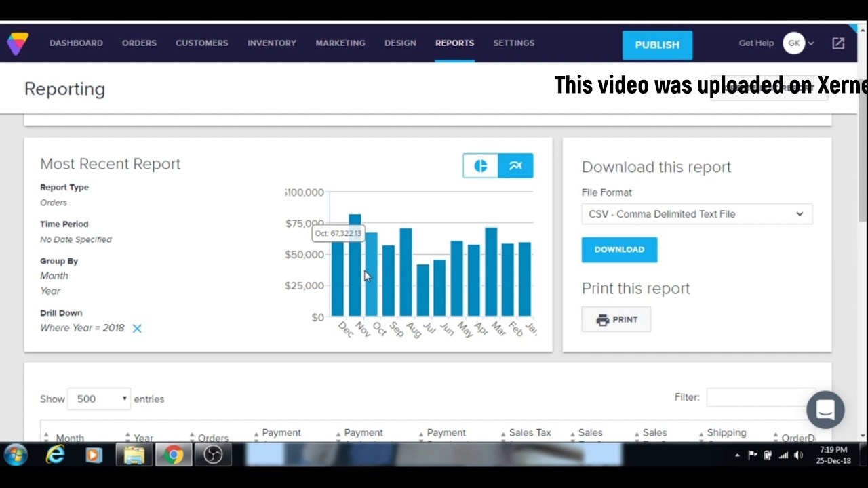Open the Show entries count dropdown
This screenshot has width=868, height=488.
click(x=99, y=399)
